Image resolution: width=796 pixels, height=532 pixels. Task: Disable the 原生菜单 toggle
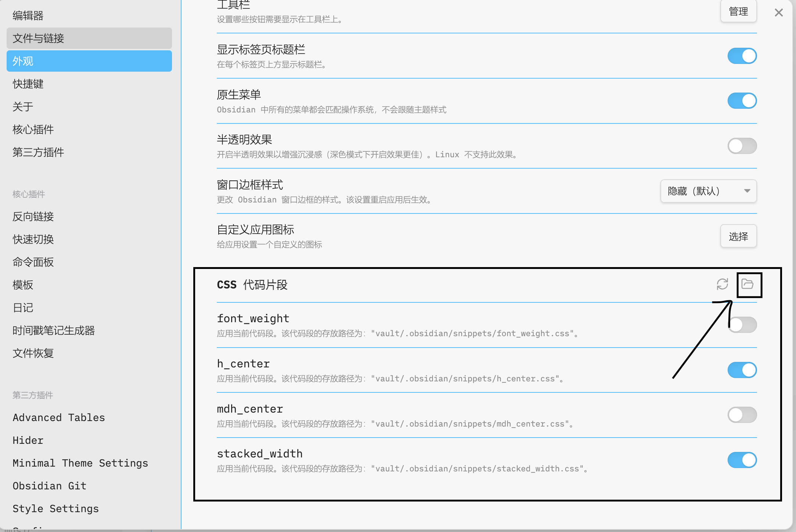pos(742,101)
